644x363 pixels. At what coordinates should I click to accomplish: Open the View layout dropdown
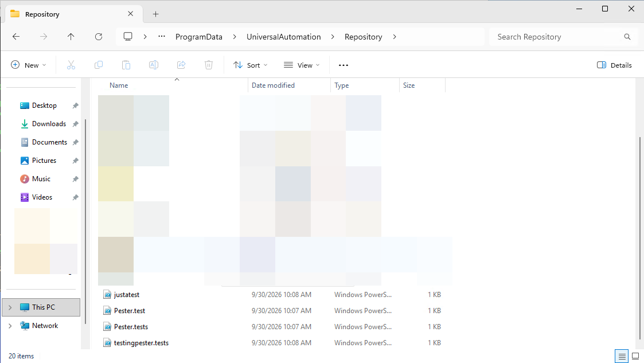tap(302, 65)
